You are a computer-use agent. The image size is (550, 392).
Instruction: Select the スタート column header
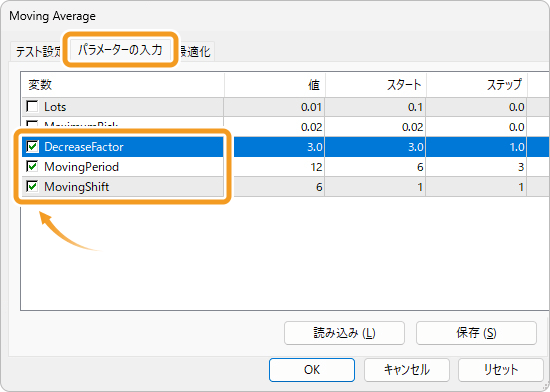(x=375, y=85)
